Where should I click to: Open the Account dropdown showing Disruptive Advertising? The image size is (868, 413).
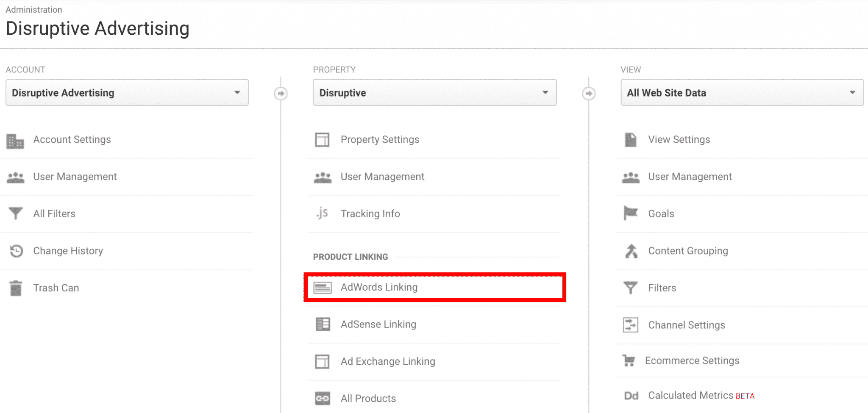tap(127, 92)
